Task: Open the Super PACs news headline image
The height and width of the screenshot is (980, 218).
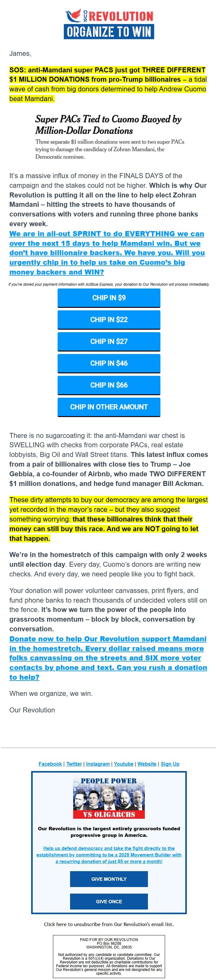Action: 109,137
